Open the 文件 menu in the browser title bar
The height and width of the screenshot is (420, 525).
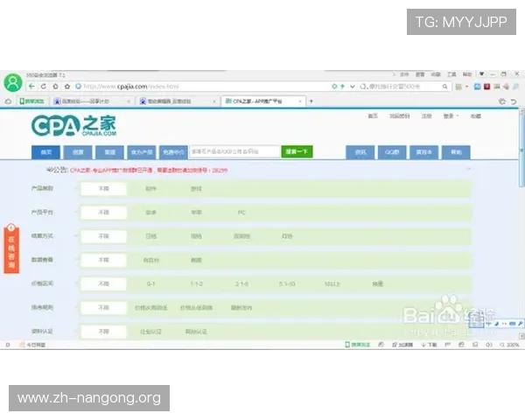[404, 74]
